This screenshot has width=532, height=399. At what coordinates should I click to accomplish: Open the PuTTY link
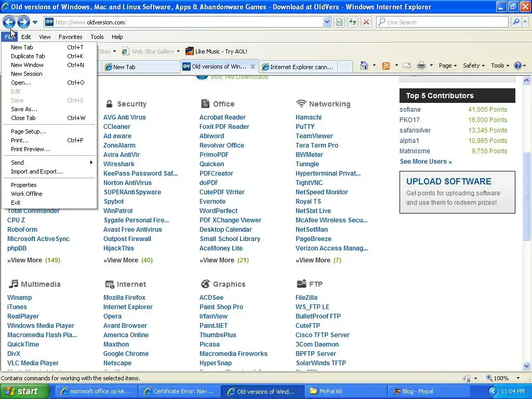pos(305,127)
